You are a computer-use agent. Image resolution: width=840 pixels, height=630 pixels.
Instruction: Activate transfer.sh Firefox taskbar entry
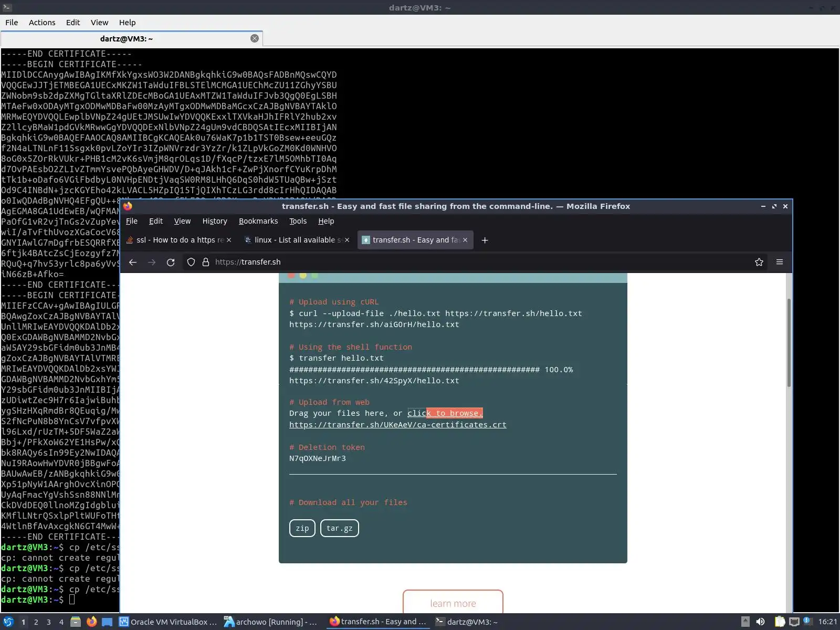coord(378,622)
